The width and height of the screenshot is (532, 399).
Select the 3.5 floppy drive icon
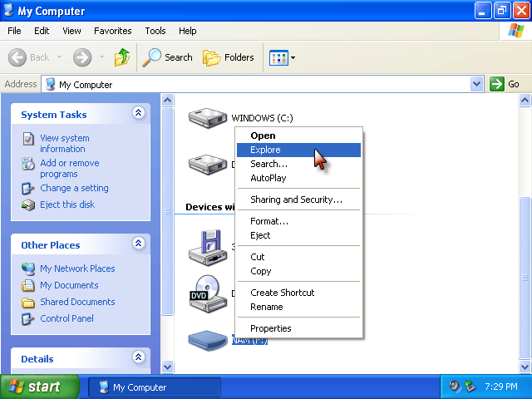click(207, 248)
